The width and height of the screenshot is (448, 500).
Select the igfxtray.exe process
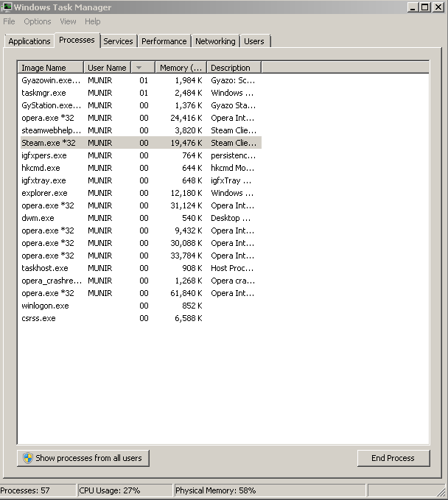pyautogui.click(x=141, y=180)
